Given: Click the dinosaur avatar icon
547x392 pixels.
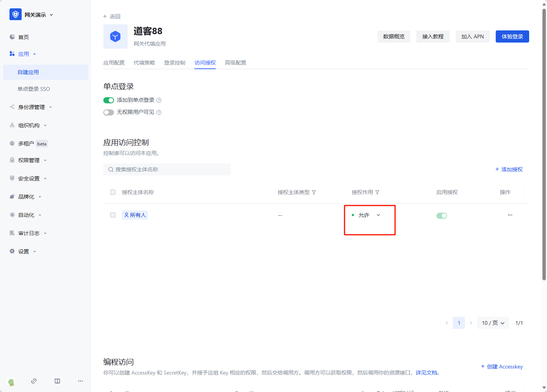Looking at the screenshot, I should point(11,382).
